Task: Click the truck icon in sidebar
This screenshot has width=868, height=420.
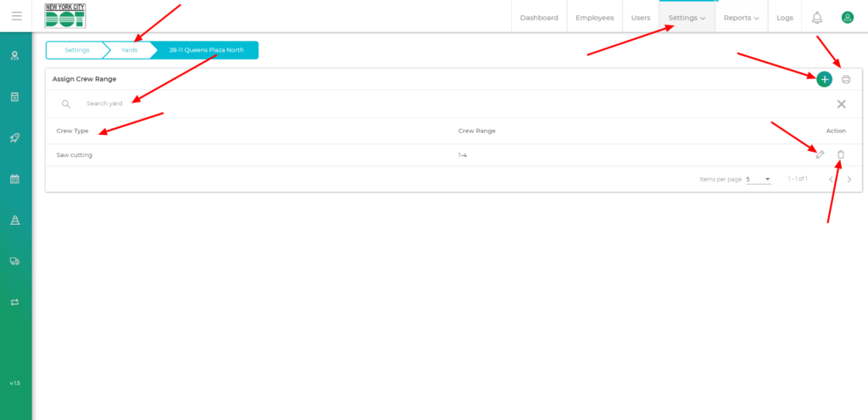Action: [14, 261]
